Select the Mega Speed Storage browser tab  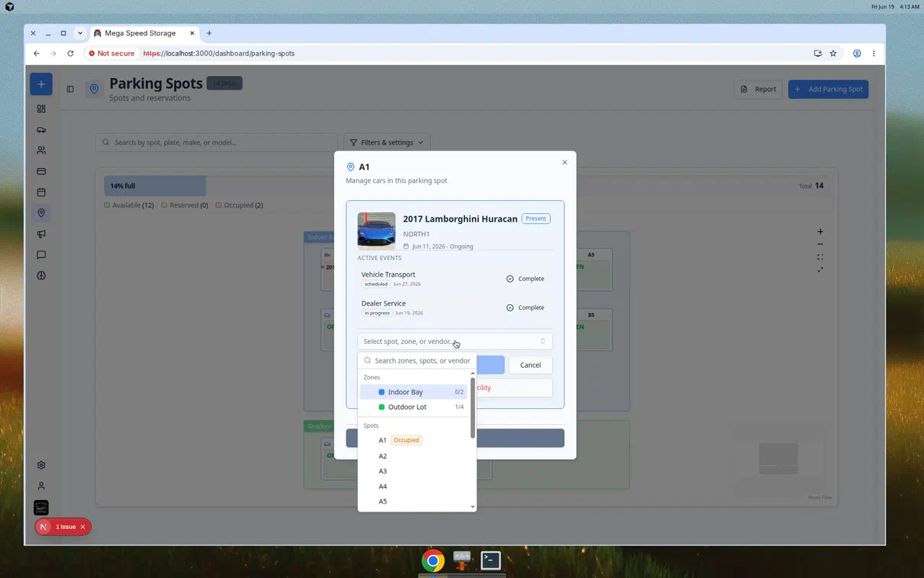pos(144,33)
